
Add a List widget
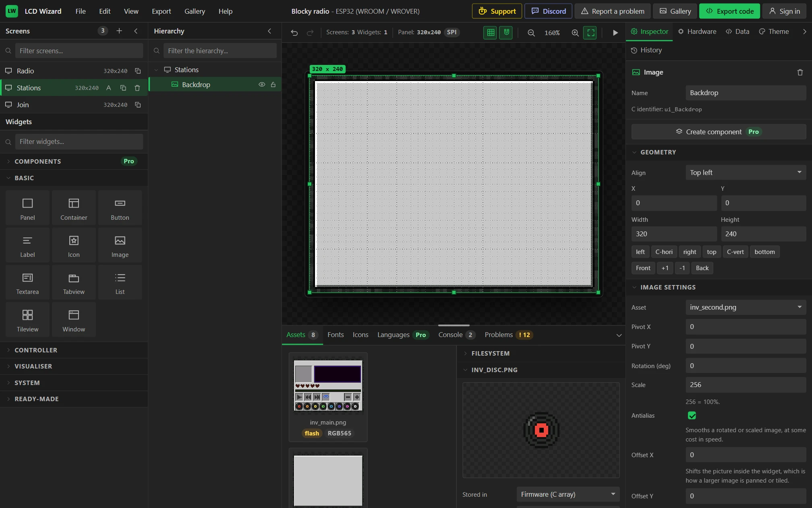tap(120, 282)
